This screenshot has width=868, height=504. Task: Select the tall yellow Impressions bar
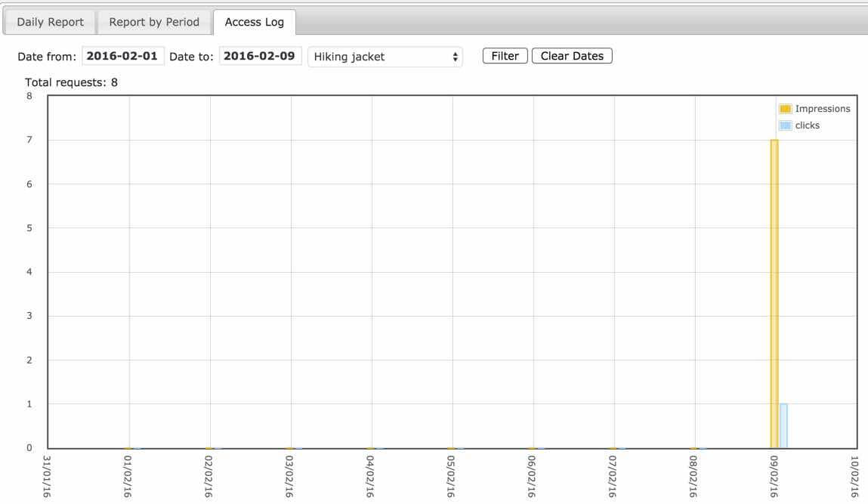(774, 293)
